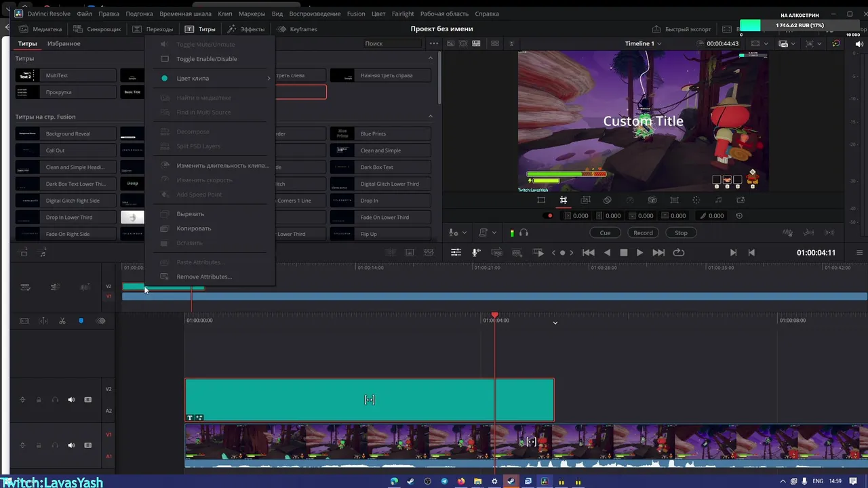Open the script prompter dropdown arrow

click(494, 233)
